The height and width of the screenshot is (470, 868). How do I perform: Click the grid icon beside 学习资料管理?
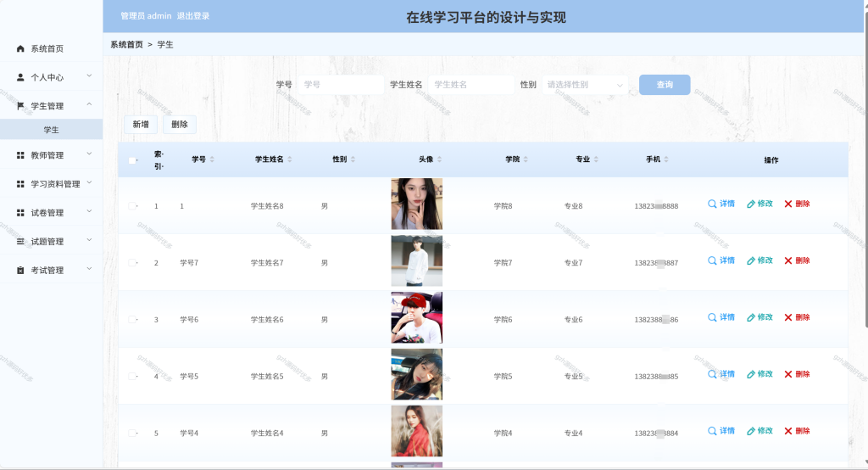20,184
